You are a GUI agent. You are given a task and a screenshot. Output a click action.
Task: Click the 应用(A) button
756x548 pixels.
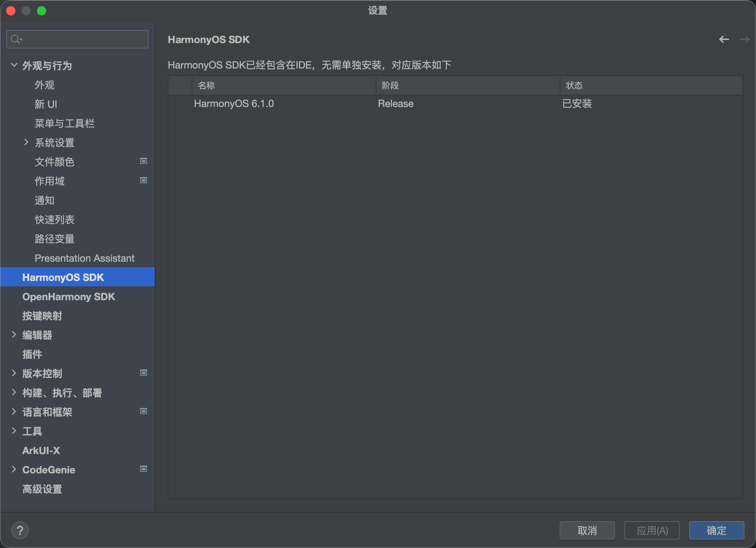[652, 530]
